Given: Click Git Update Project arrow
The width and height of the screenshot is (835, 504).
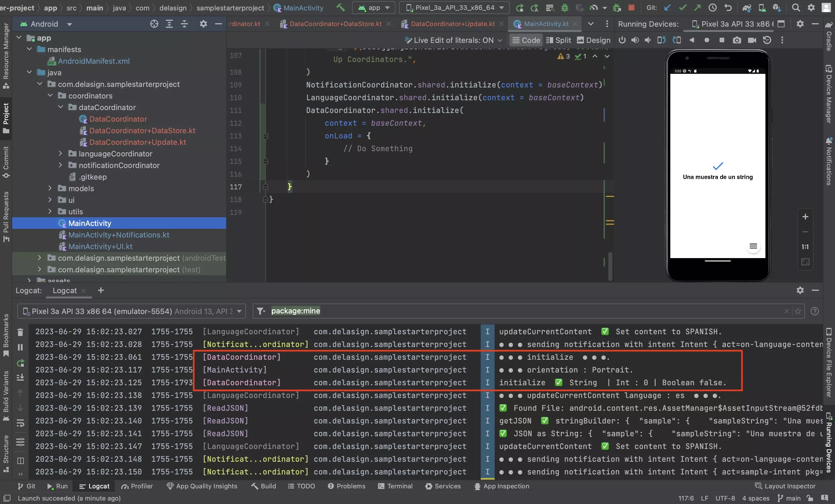Looking at the screenshot, I should point(667,8).
